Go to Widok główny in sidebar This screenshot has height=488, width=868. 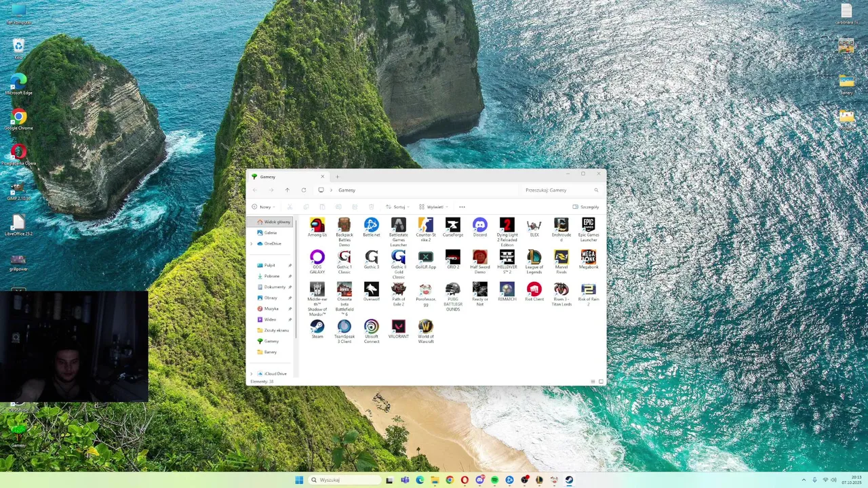[x=271, y=222]
